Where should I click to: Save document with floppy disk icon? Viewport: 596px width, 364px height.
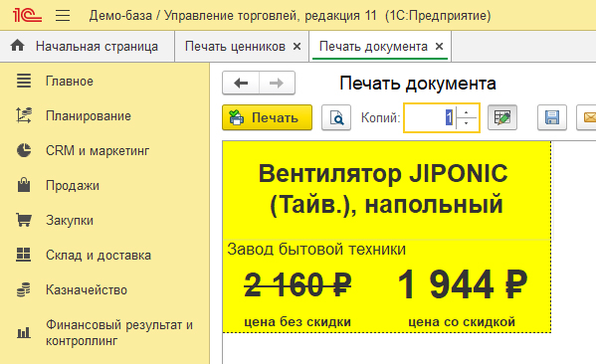pos(552,117)
